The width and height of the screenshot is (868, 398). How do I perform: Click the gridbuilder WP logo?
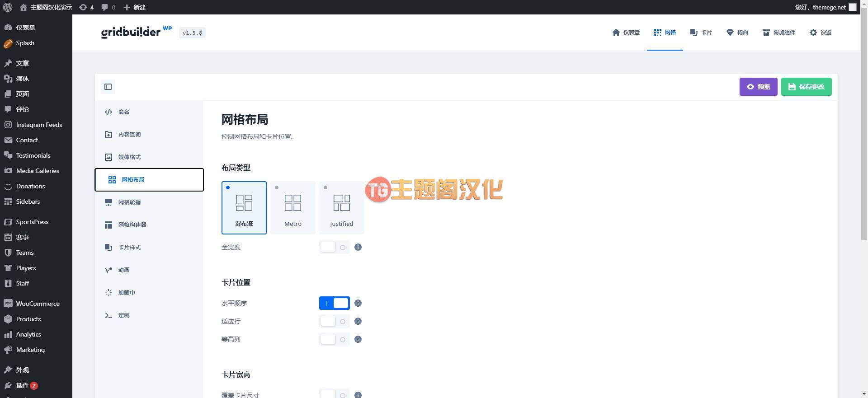136,32
